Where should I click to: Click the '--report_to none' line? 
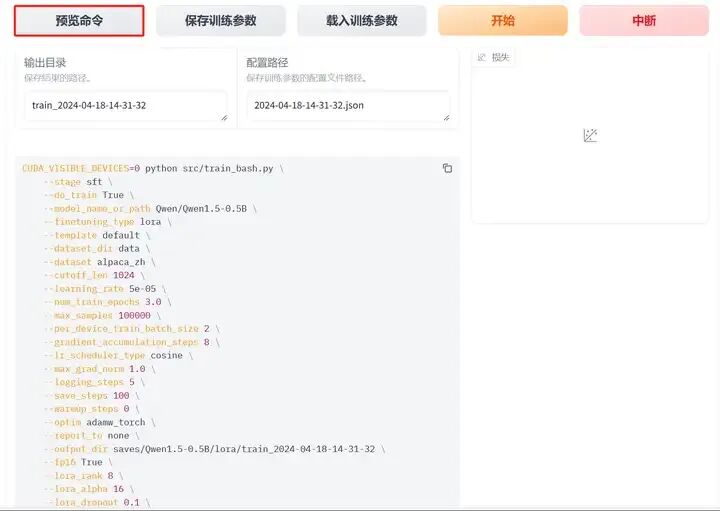[91, 435]
